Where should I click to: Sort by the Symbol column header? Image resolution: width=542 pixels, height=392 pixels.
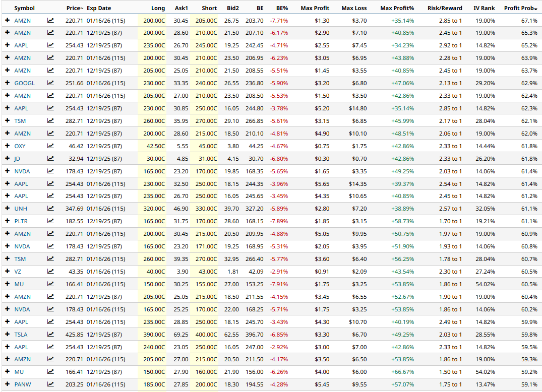pos(25,8)
